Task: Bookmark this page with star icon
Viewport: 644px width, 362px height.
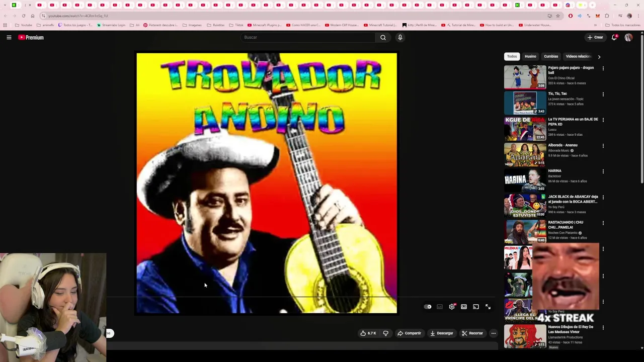Action: tap(557, 16)
